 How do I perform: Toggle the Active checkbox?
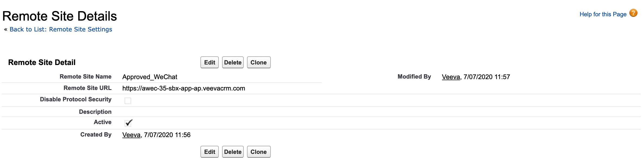128,123
